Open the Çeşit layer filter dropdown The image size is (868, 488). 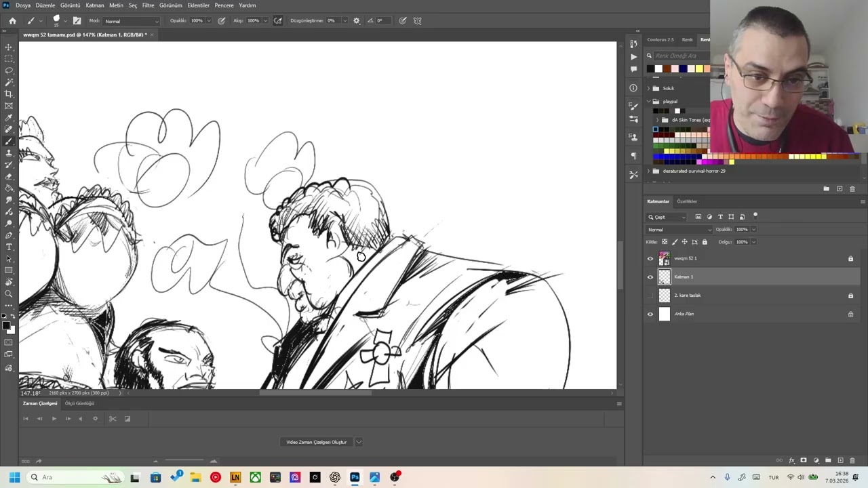pos(667,217)
